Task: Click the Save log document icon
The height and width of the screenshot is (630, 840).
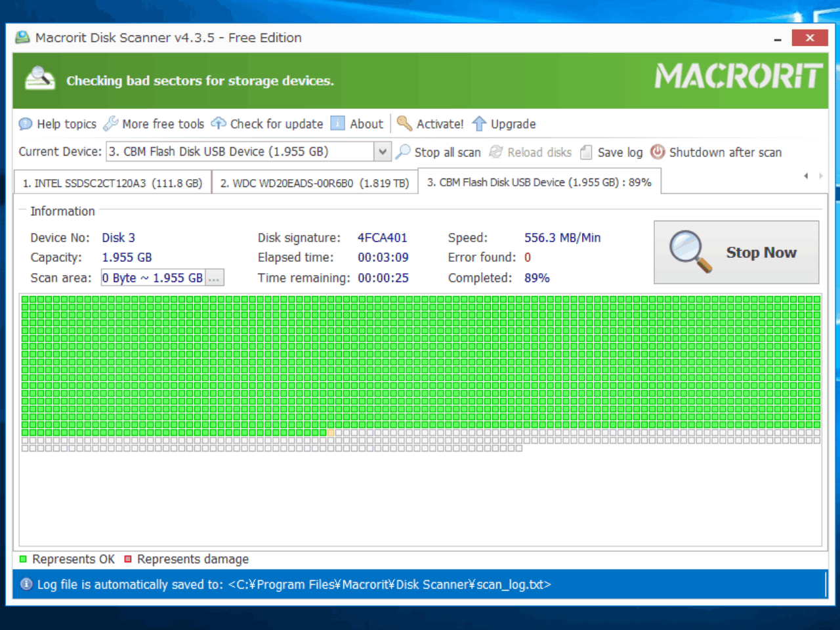Action: (x=587, y=152)
